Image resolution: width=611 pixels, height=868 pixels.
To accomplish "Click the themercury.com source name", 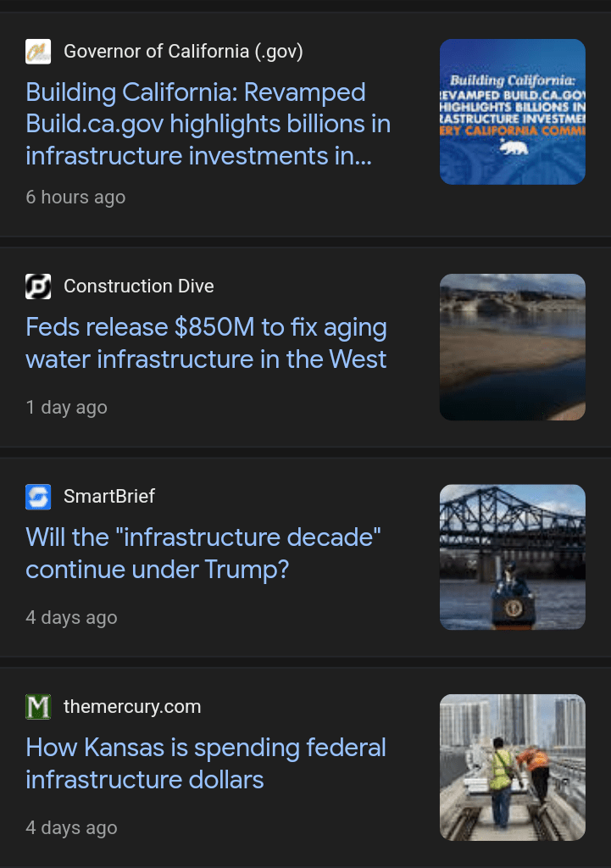I will [132, 707].
